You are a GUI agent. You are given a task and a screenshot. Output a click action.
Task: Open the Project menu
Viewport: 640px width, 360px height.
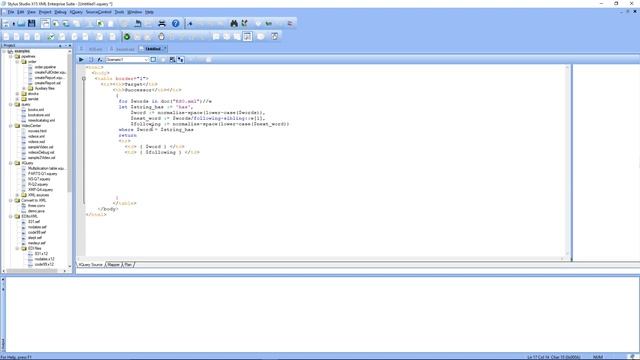[x=45, y=12]
